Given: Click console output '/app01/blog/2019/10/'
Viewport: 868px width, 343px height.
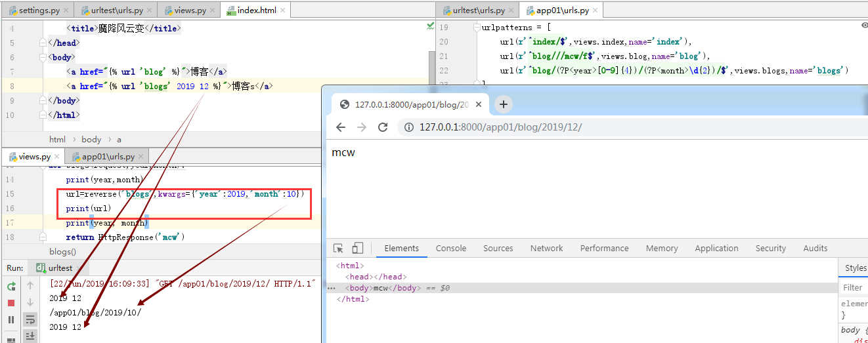Looking at the screenshot, I should pyautogui.click(x=95, y=312).
